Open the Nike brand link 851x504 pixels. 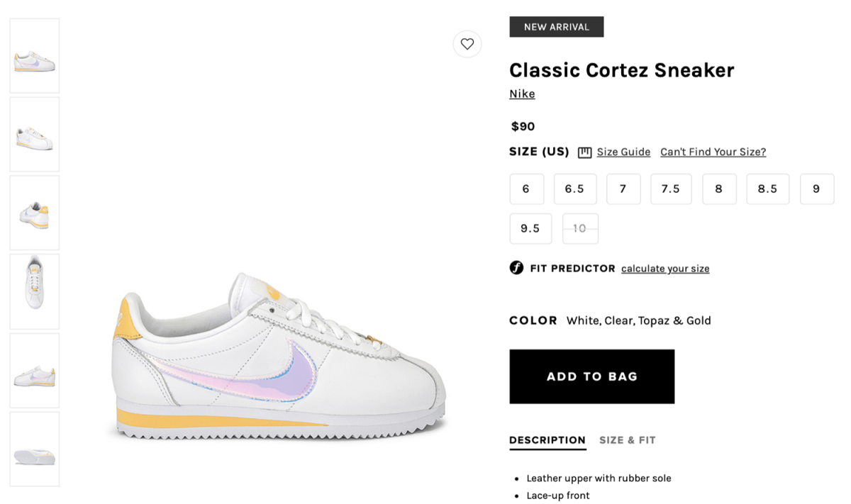coord(522,94)
